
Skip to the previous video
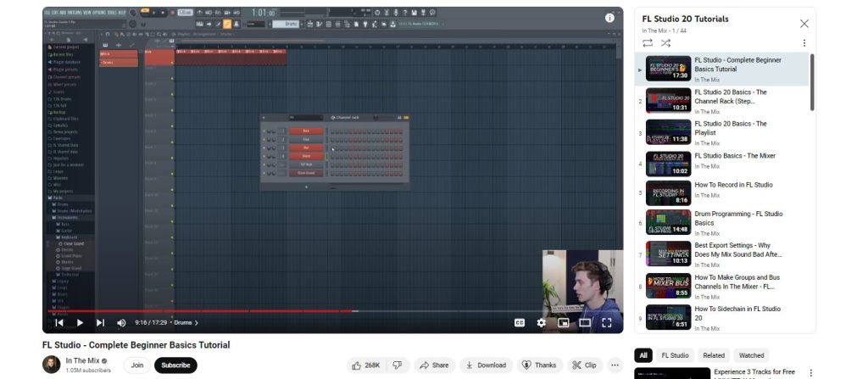[x=59, y=322]
